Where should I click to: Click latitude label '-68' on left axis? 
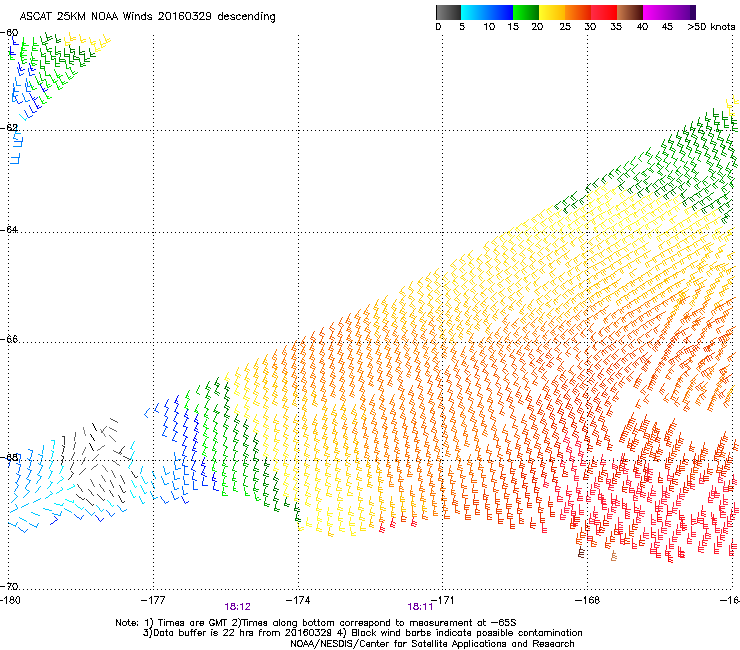[9, 457]
